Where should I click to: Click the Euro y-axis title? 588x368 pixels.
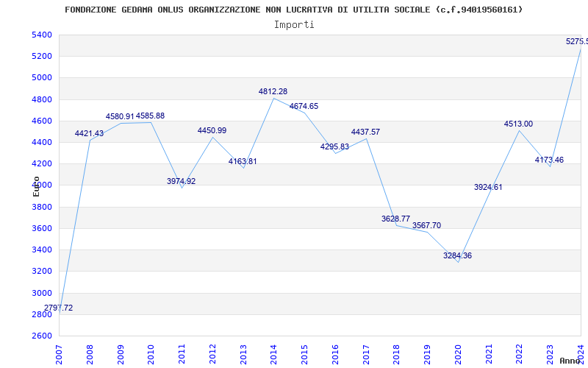pyautogui.click(x=36, y=186)
